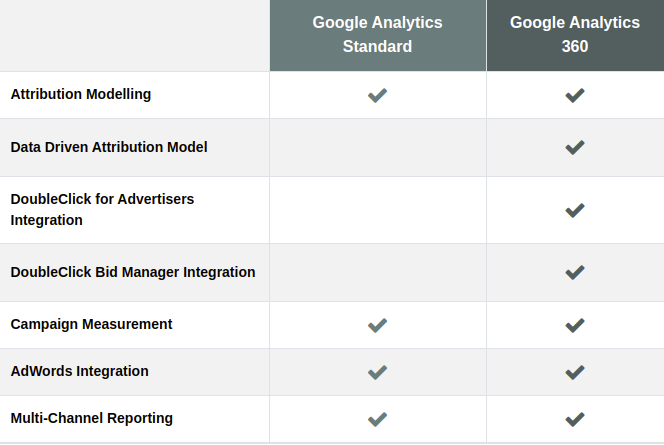Click AdWords Integration checkmark in Standard column
Viewport: 664px width, 445px height.
(x=377, y=372)
